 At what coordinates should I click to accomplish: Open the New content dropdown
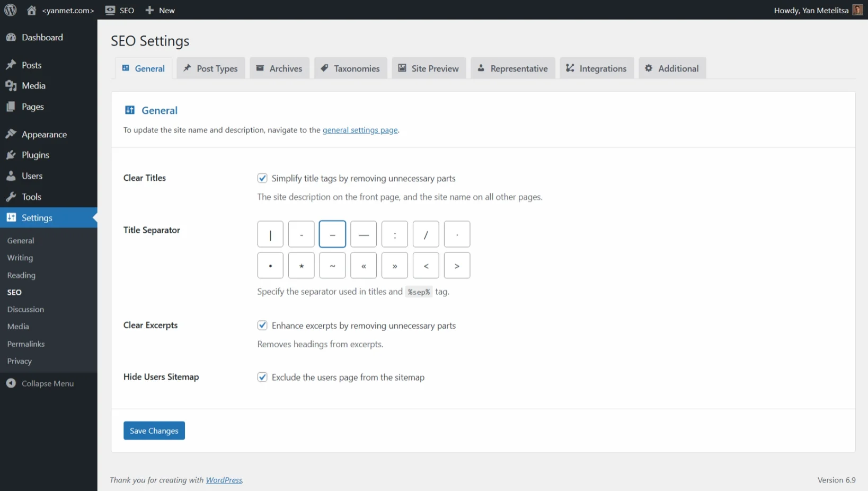click(160, 10)
